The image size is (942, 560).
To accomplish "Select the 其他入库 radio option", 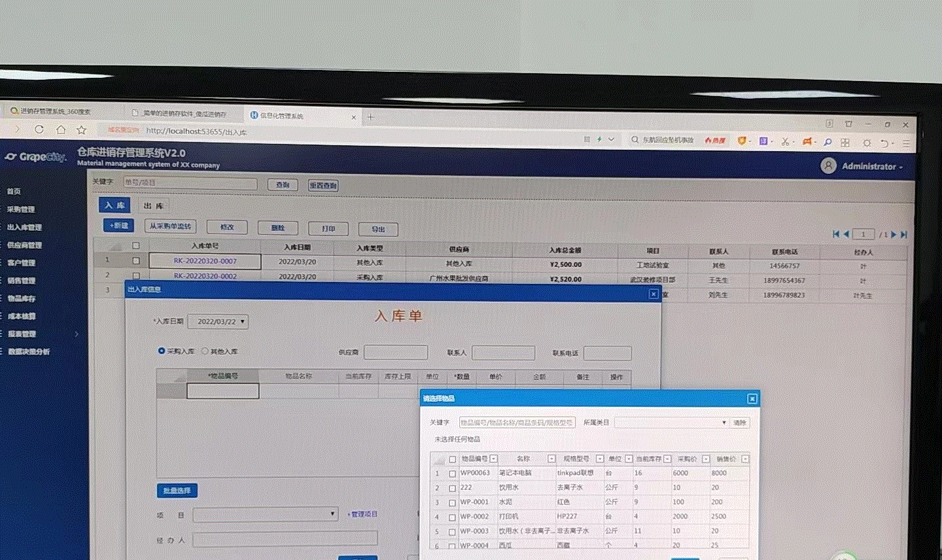I will point(205,351).
